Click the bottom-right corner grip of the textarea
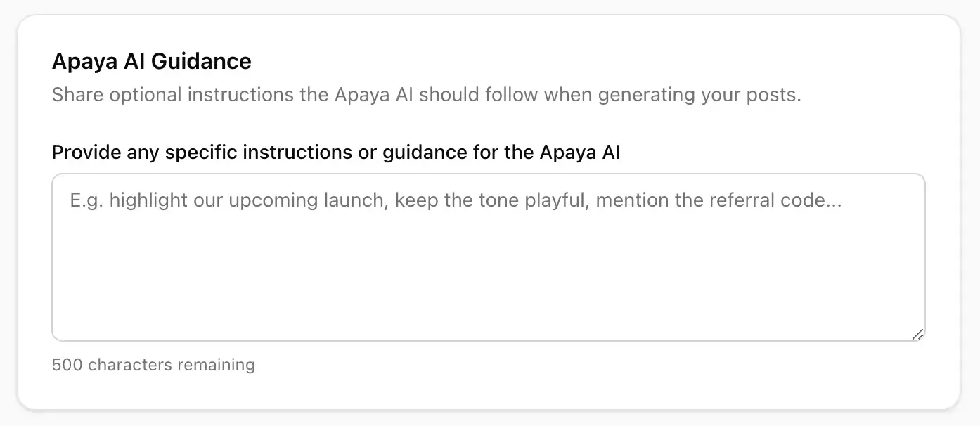Screen dimensions: 980x426 pyautogui.click(x=918, y=335)
